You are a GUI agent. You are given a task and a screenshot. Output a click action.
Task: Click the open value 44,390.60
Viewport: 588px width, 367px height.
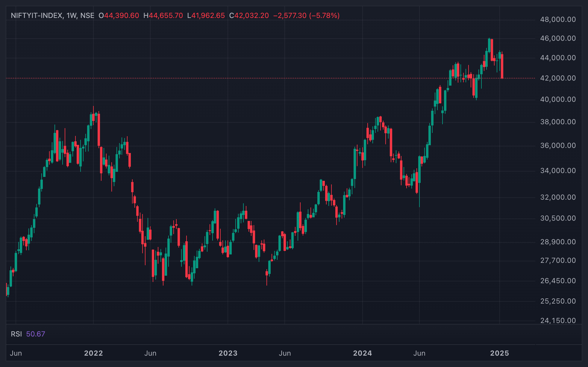tap(122, 16)
